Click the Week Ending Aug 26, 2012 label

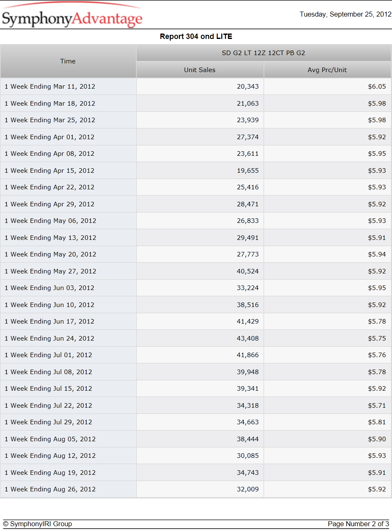coord(50,489)
